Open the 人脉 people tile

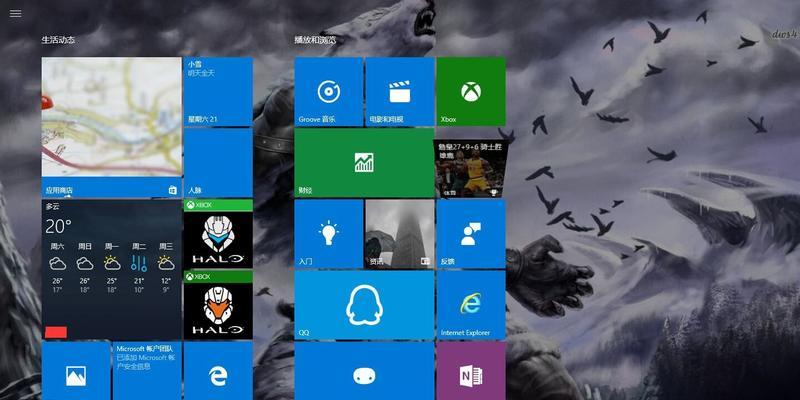tap(218, 163)
